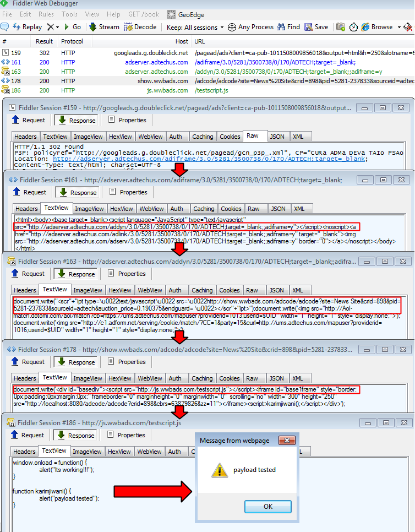This screenshot has height=532, width=415.
Task: Click the Properties icon in Session #161
Action: pos(113,192)
